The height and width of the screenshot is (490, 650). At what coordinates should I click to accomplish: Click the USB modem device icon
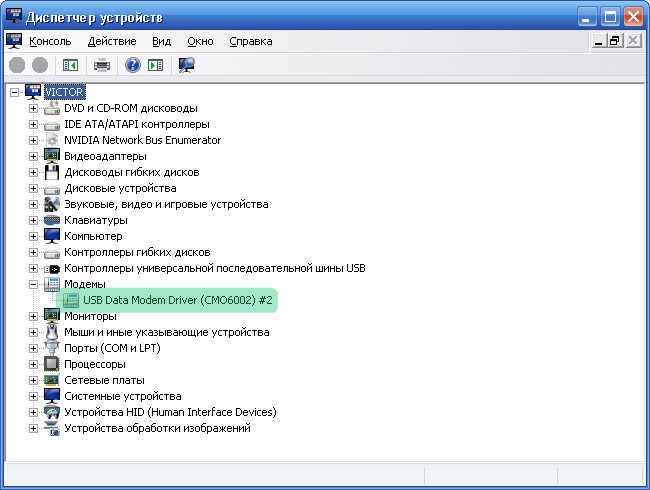pyautogui.click(x=71, y=300)
